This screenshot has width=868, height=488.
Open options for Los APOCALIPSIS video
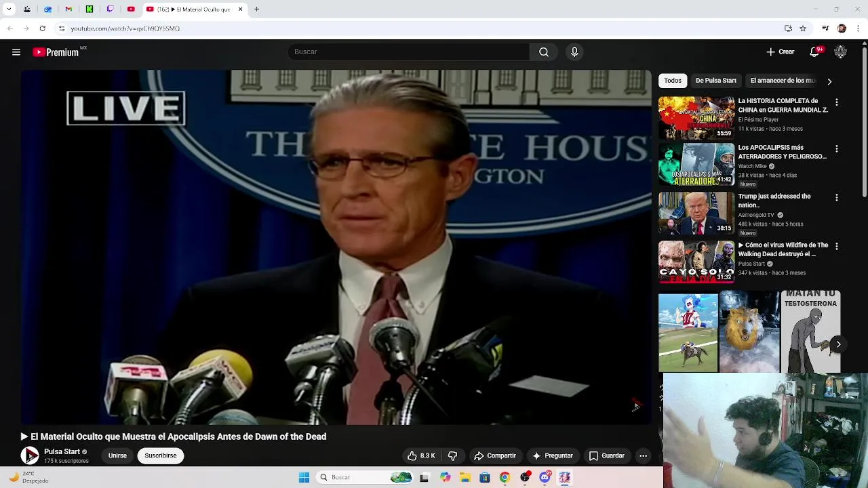836,148
